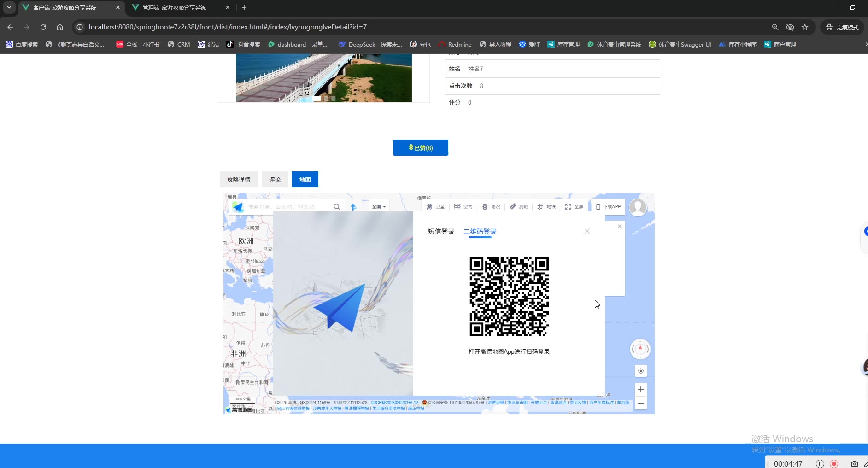Click the fullscreen (全屏) map icon

[574, 207]
